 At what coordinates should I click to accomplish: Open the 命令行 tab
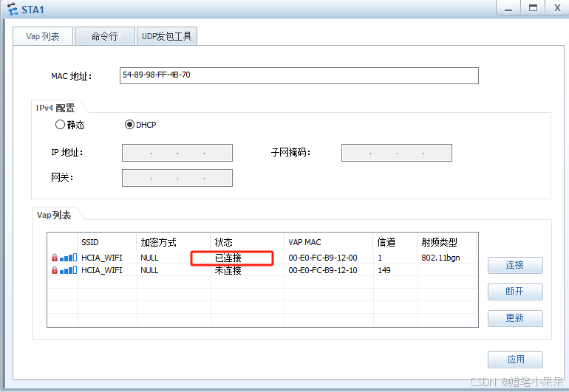(104, 36)
